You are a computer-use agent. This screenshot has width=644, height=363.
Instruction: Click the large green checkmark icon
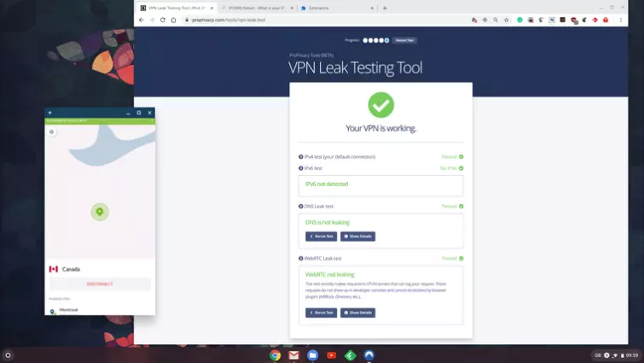point(380,105)
